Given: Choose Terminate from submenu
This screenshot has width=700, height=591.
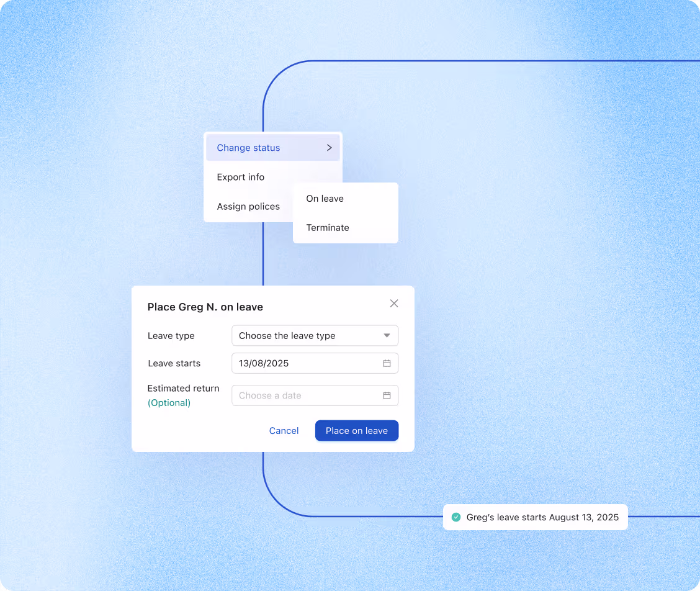Looking at the screenshot, I should [x=327, y=228].
